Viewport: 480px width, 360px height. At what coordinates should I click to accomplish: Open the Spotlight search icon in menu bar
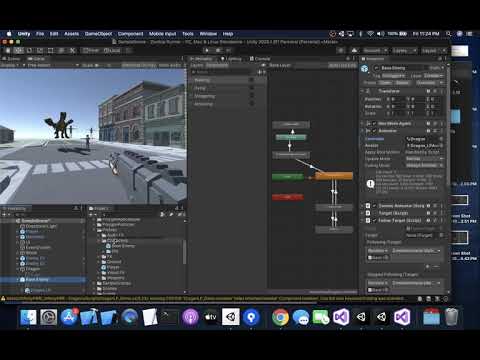[449, 34]
